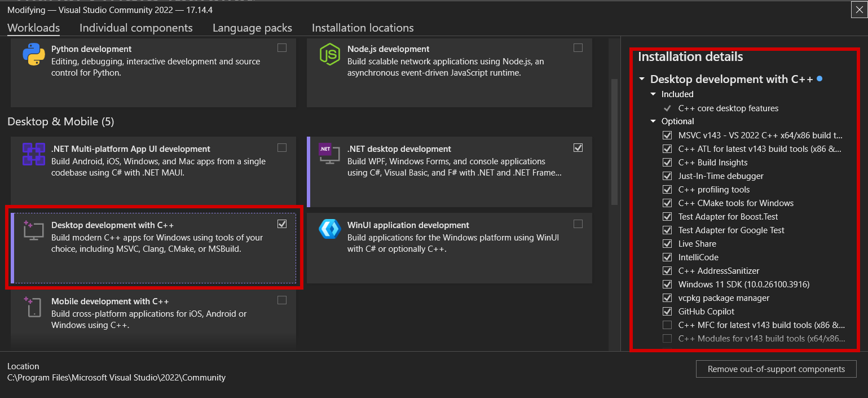Select the Mobile development with C++ title
This screenshot has height=398, width=868.
tap(110, 301)
